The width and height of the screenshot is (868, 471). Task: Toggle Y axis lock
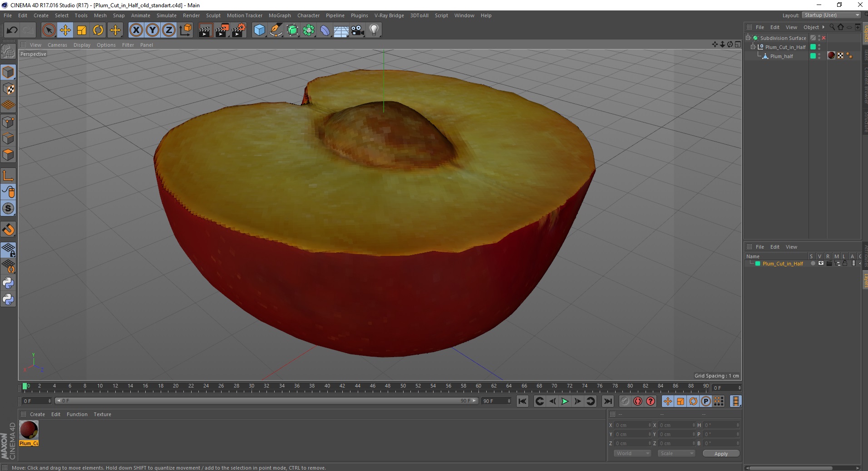(153, 30)
